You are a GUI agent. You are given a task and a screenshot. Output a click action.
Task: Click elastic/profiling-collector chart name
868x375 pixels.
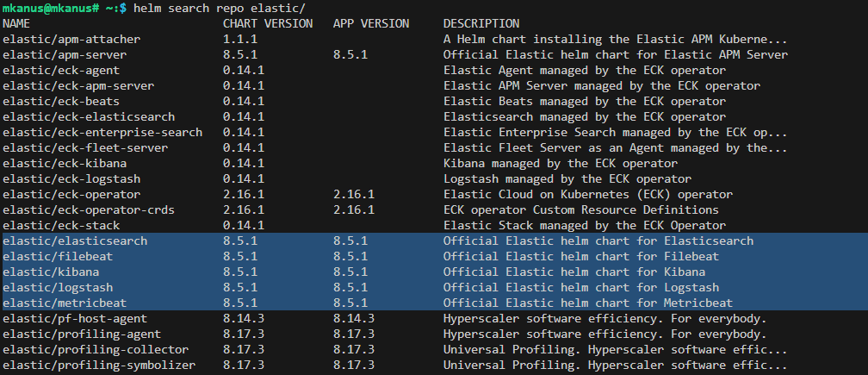pos(96,349)
